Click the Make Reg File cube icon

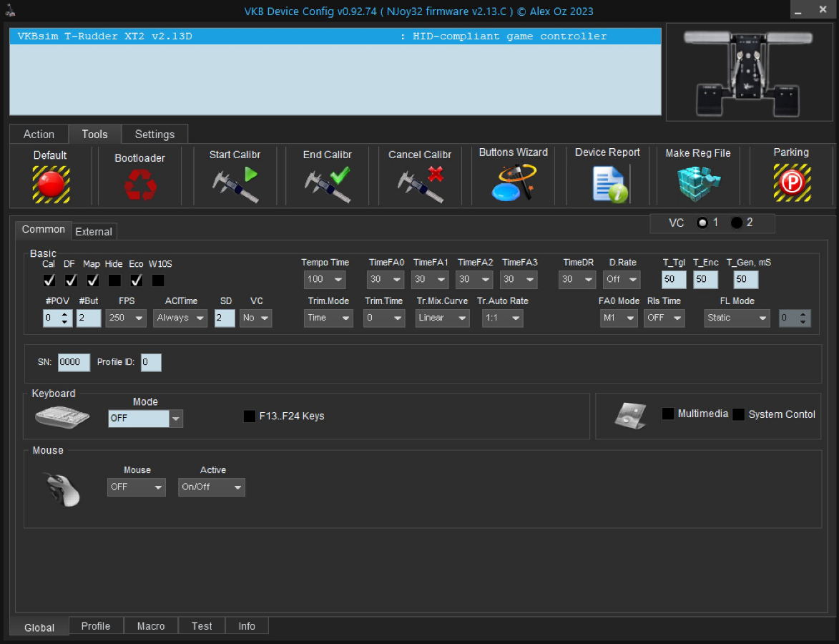pyautogui.click(x=698, y=184)
